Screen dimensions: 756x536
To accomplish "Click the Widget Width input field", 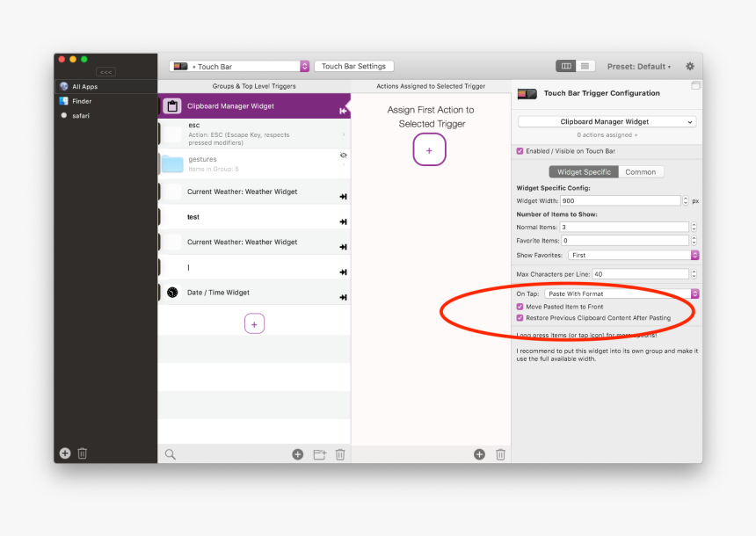I will pos(621,200).
